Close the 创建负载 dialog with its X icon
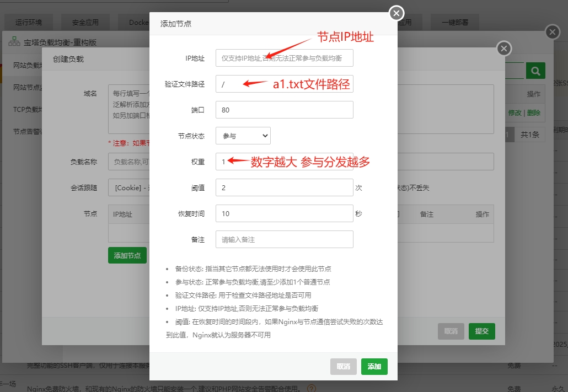 (503, 49)
